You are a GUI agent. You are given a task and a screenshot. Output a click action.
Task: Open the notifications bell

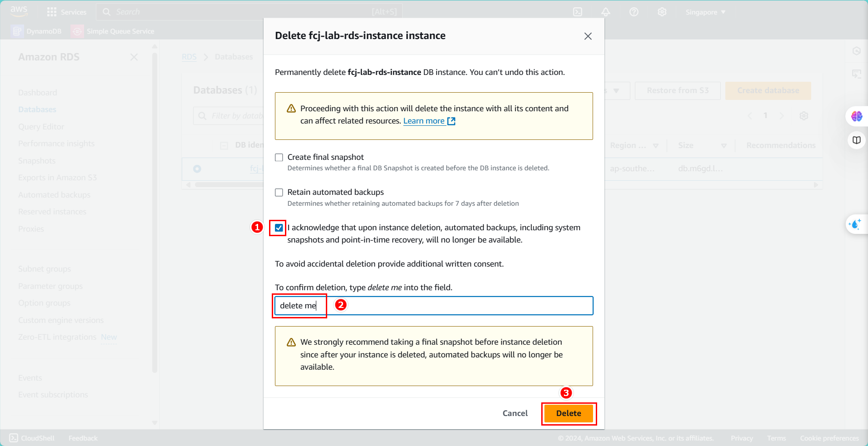click(x=606, y=12)
